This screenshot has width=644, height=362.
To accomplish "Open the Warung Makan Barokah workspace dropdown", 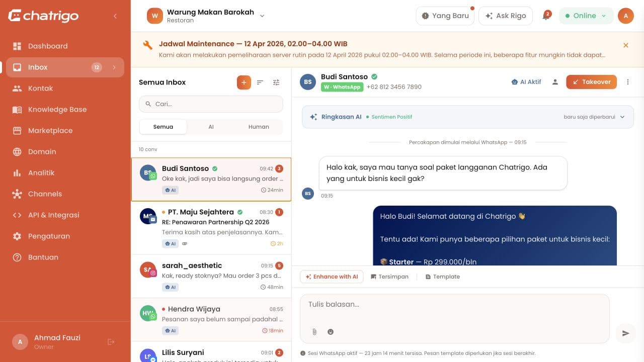I will 206,16.
